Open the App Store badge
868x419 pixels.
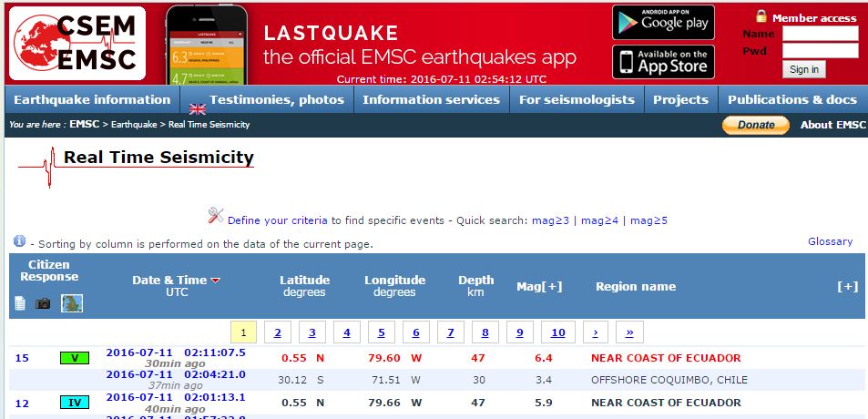[662, 62]
